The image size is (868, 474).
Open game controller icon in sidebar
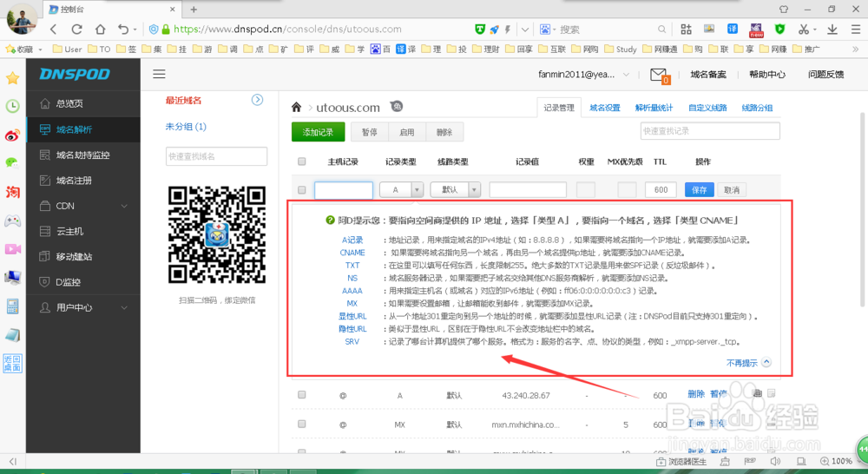click(13, 221)
